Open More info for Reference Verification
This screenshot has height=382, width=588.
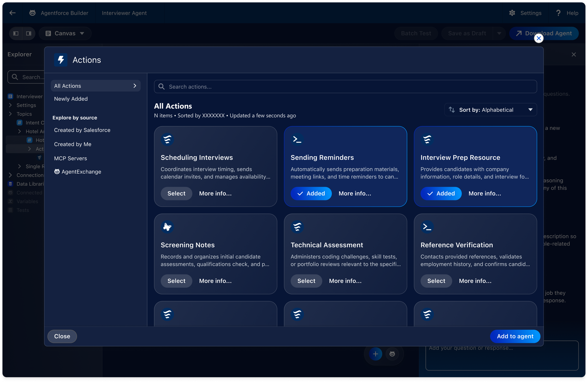pos(475,281)
